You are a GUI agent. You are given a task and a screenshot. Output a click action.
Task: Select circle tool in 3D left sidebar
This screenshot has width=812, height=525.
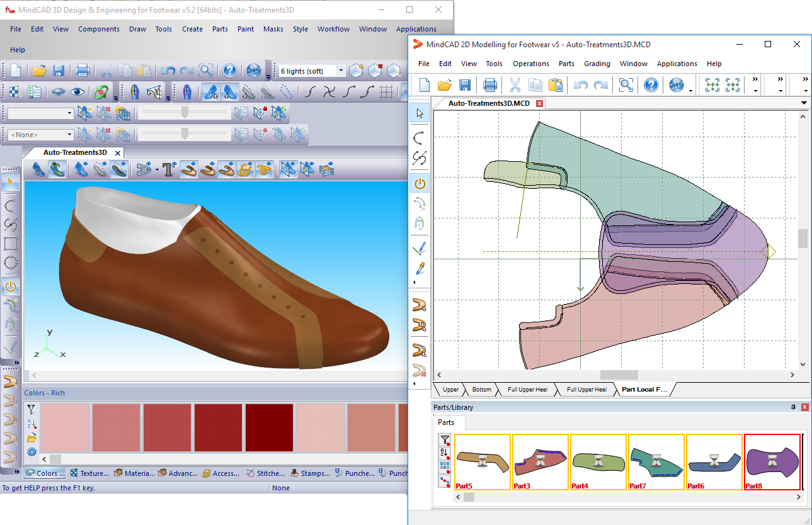(11, 262)
